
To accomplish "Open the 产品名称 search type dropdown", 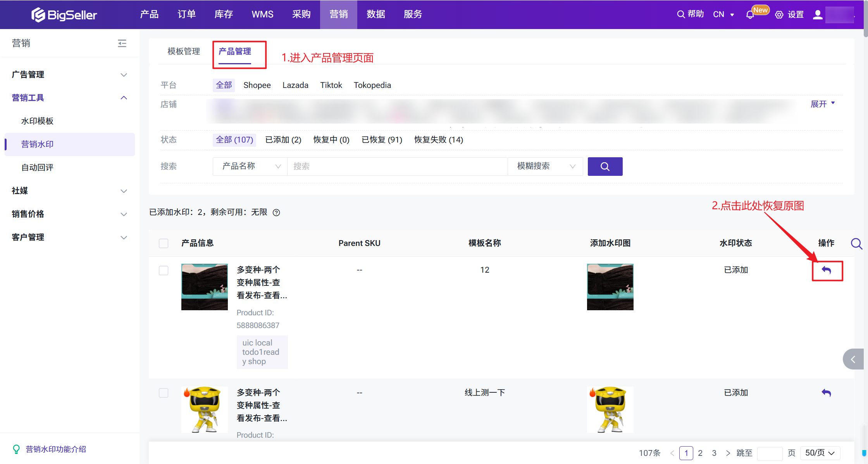I will [250, 167].
